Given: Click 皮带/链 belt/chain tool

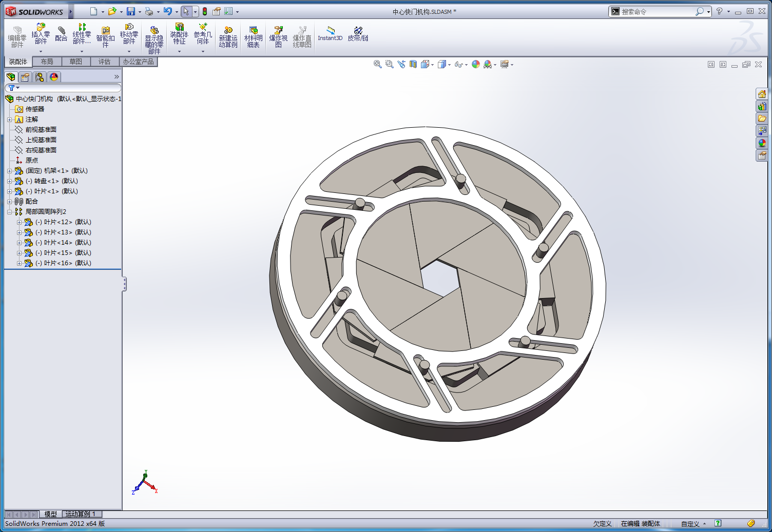Looking at the screenshot, I should tap(358, 34).
